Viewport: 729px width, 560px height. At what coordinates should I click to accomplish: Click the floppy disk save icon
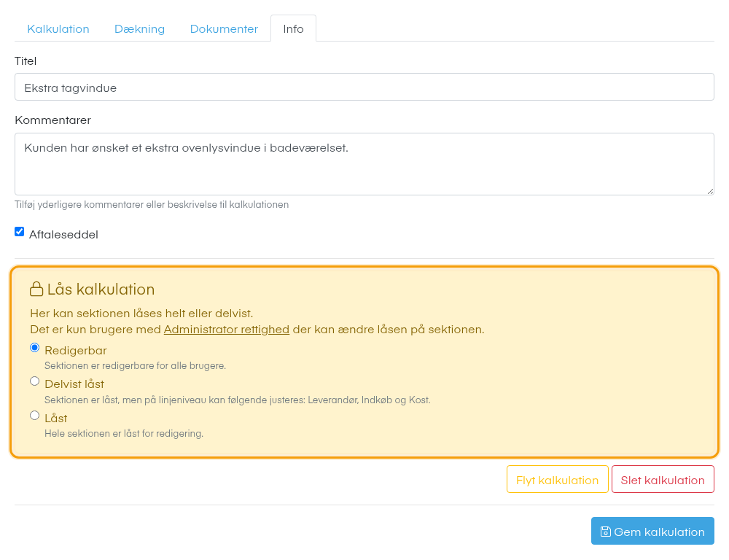tap(605, 532)
